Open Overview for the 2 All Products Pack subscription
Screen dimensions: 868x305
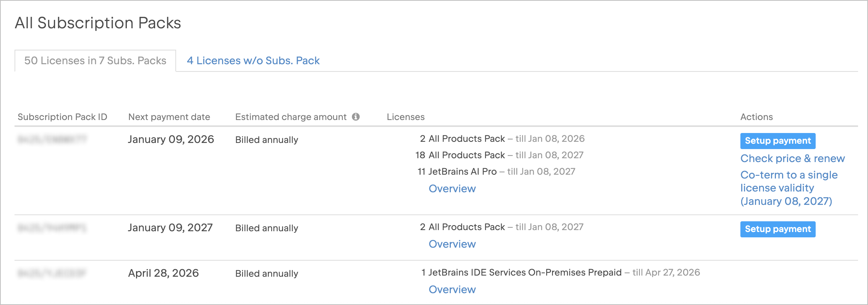[452, 244]
